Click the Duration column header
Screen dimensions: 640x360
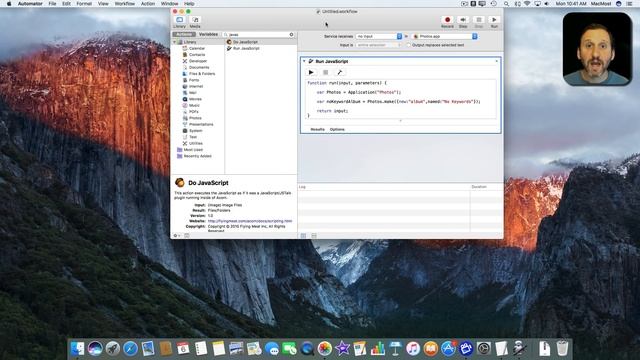point(487,187)
